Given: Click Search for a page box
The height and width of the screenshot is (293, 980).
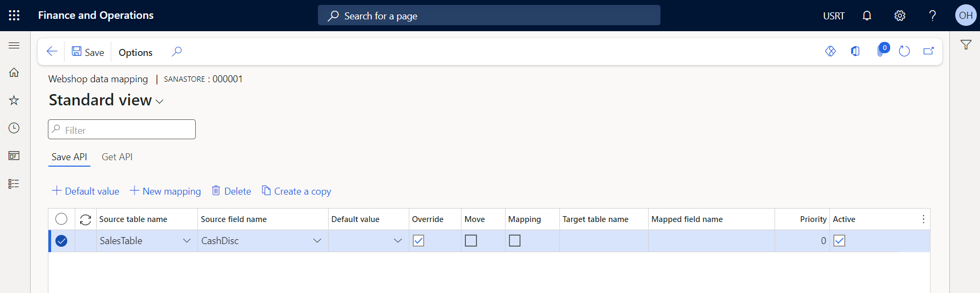Looking at the screenshot, I should pos(489,16).
